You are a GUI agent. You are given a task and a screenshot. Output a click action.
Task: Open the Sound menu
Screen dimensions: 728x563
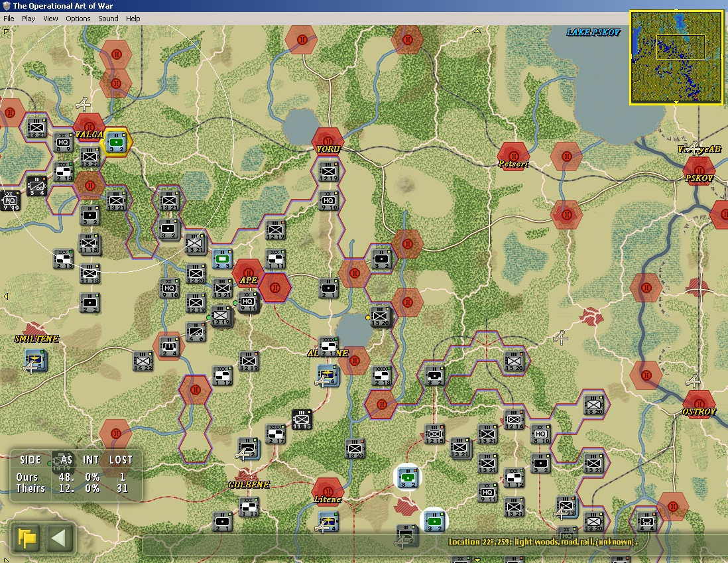pos(108,19)
